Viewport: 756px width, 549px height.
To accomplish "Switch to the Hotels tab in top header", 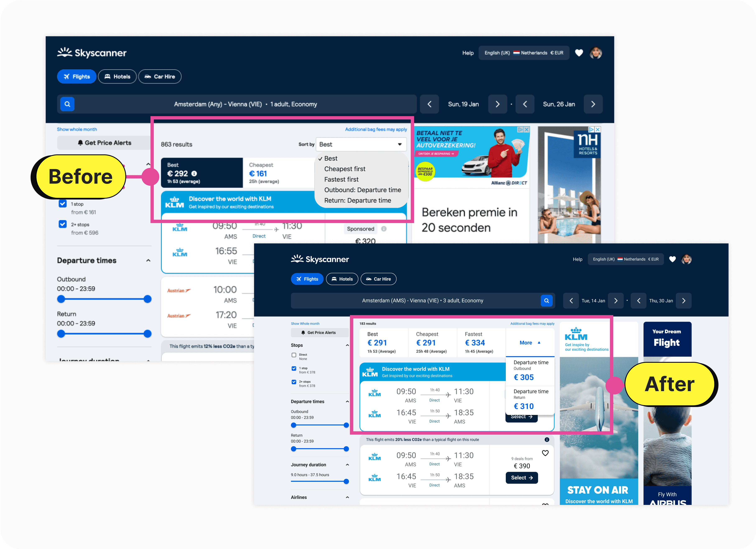I will pyautogui.click(x=117, y=77).
